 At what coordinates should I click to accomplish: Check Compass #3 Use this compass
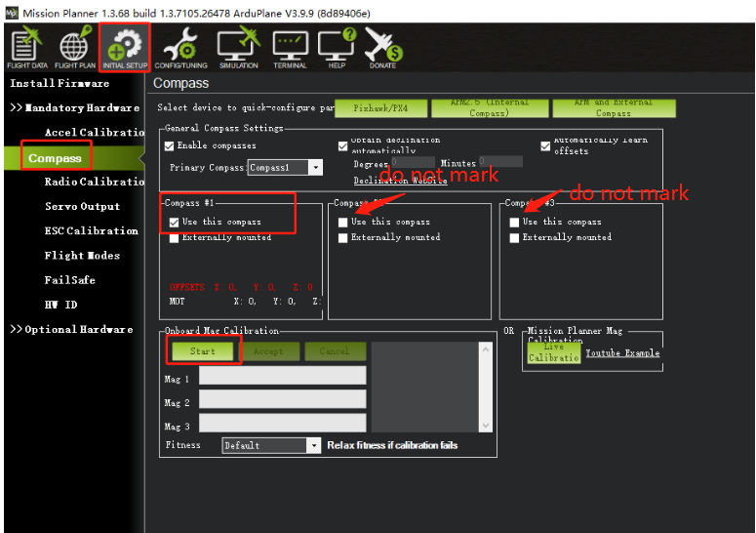514,222
